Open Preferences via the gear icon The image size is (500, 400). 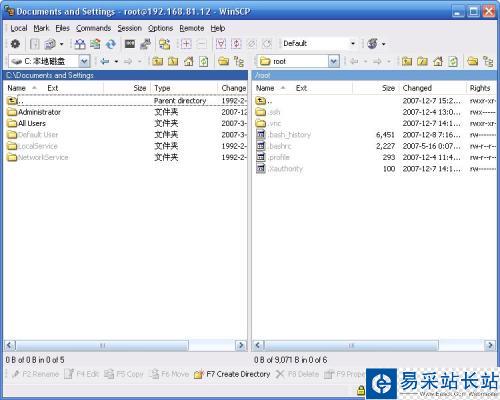click(x=15, y=44)
